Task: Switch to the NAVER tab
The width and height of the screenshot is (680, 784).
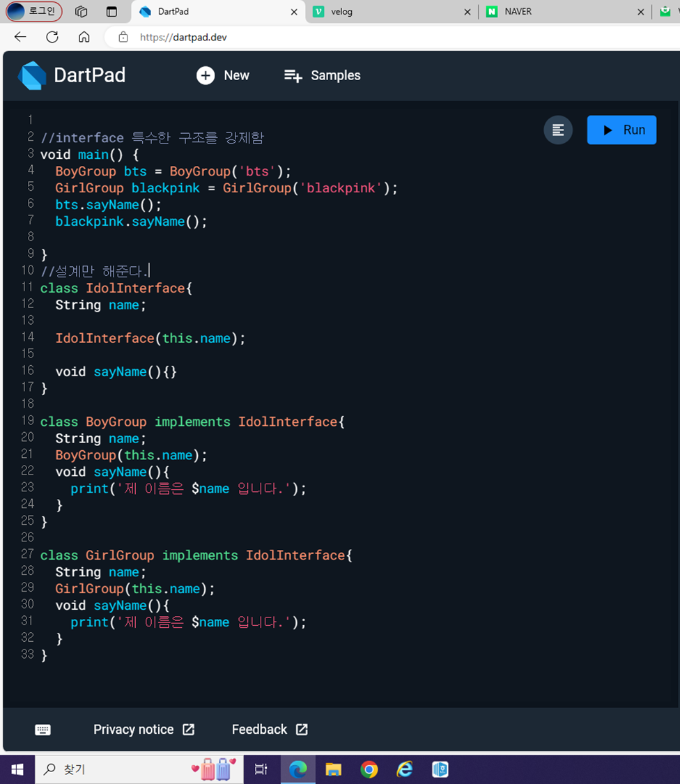Action: click(x=564, y=12)
